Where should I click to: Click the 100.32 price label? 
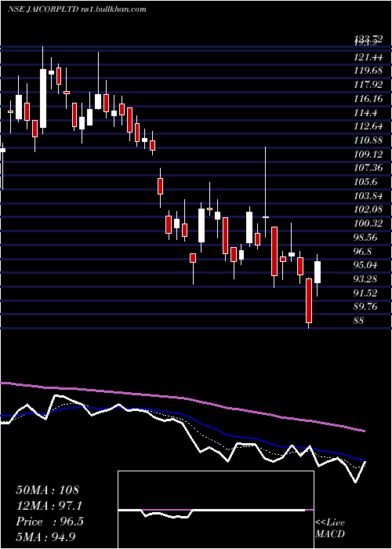[368, 224]
